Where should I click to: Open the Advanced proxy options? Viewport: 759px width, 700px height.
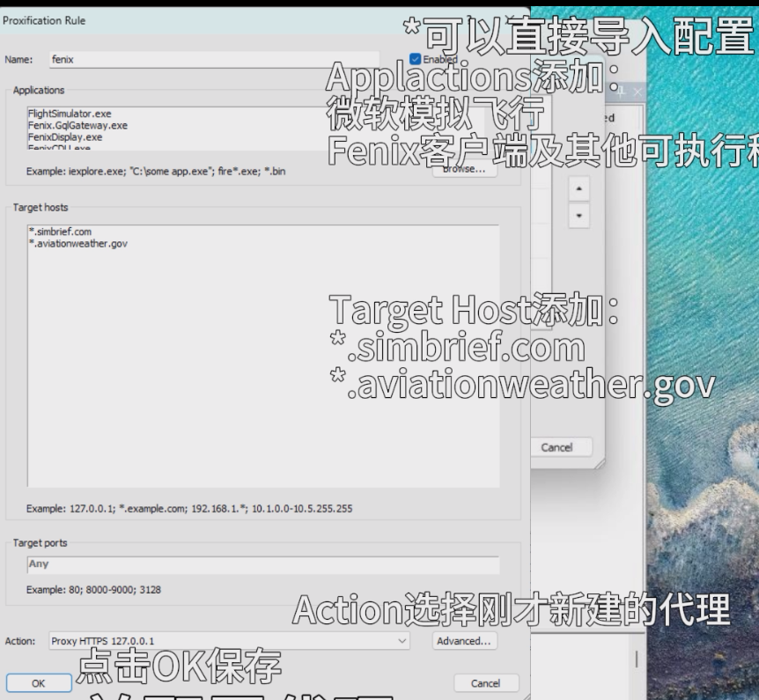(465, 641)
